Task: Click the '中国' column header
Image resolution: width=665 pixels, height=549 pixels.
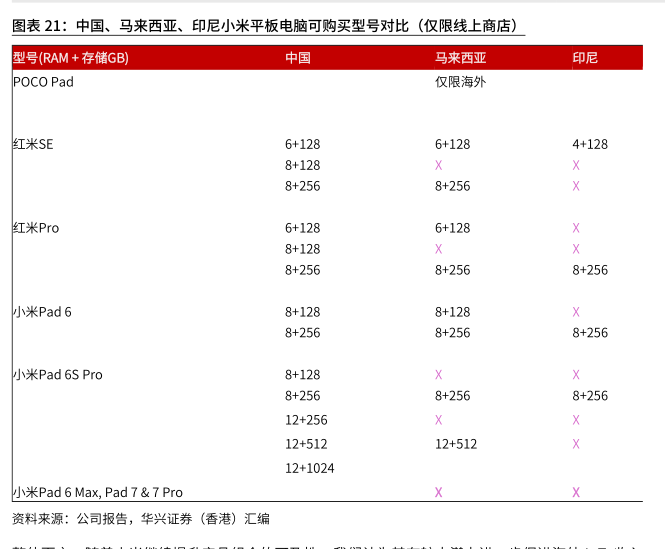Action: pos(298,58)
